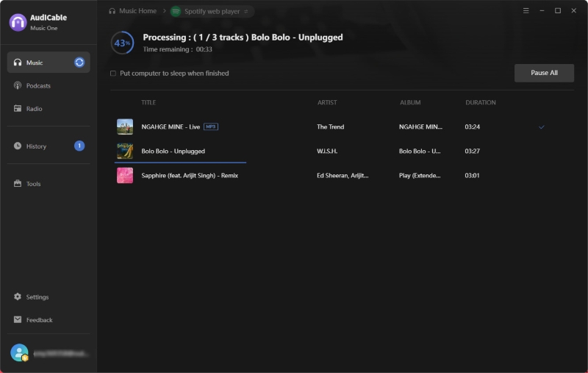Click the converting spinner icon next to Music
588x373 pixels.
point(79,63)
